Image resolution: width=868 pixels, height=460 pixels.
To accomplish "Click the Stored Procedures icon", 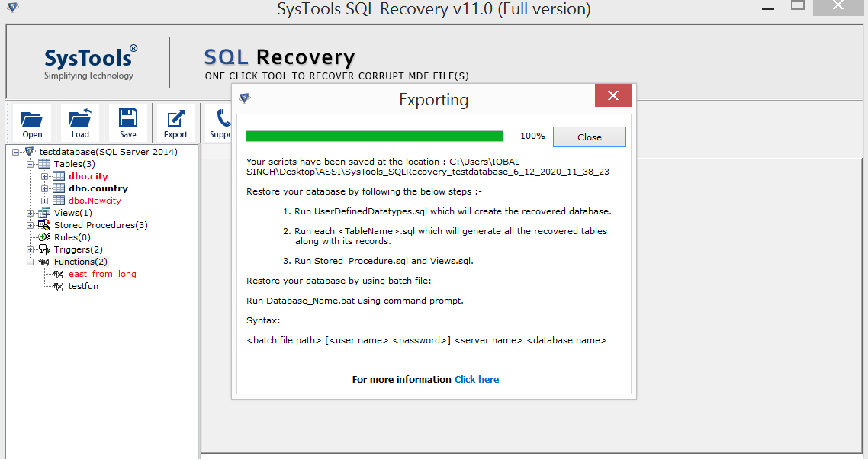I will (x=43, y=225).
